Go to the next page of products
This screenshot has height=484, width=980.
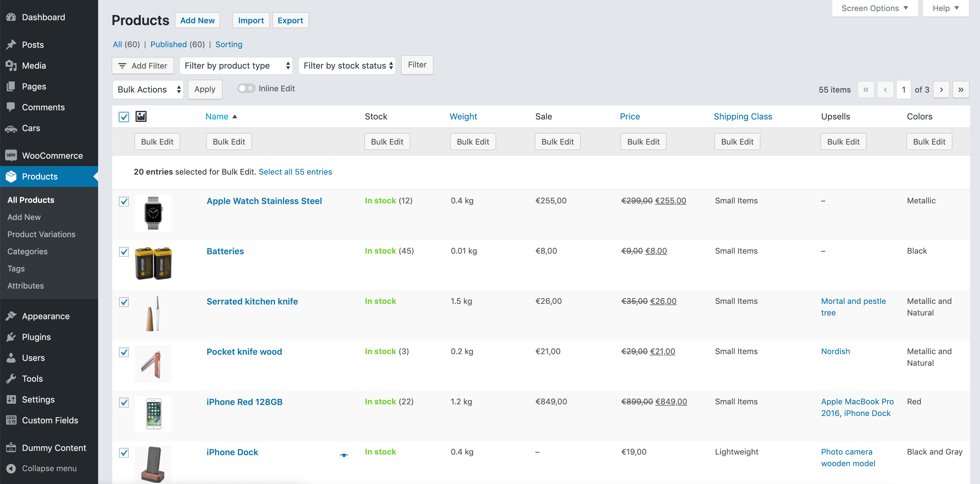(x=941, y=90)
